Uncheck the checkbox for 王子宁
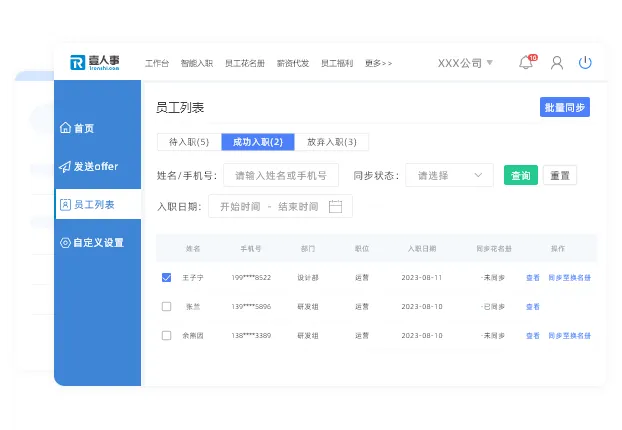Viewport: 622px width, 430px height. point(167,277)
